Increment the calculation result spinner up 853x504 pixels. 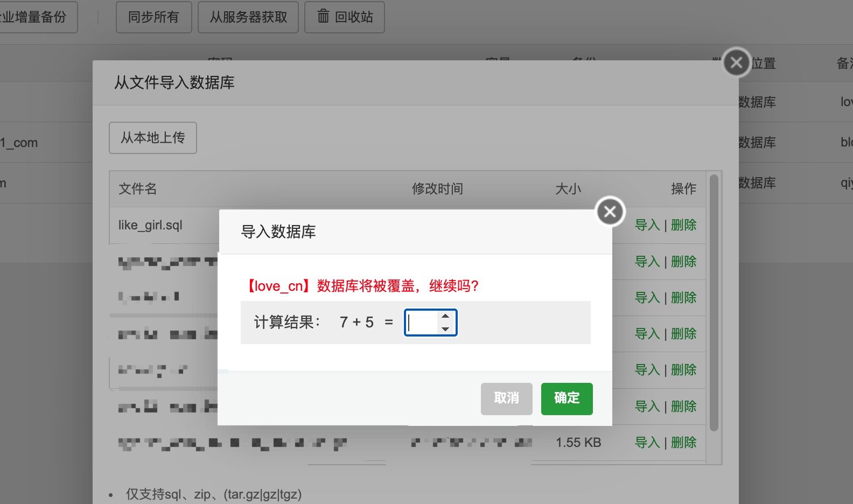pyautogui.click(x=445, y=317)
